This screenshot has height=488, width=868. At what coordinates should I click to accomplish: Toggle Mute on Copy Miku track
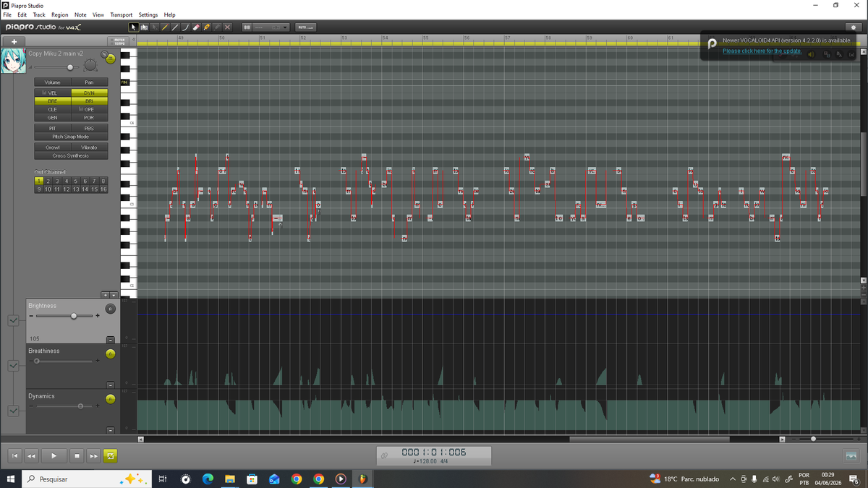111,58
